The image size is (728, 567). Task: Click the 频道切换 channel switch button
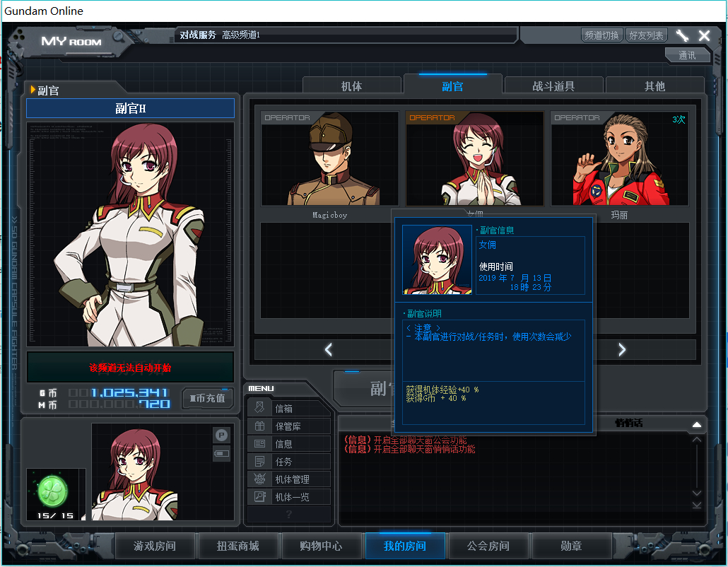point(601,35)
